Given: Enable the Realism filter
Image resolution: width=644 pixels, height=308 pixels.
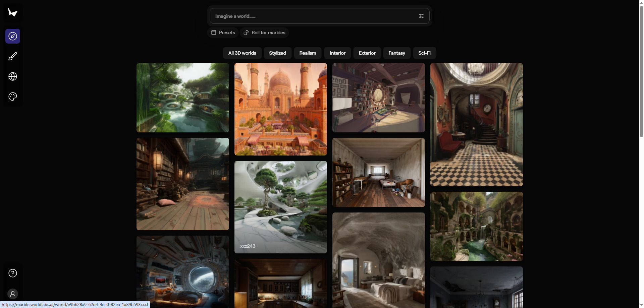Looking at the screenshot, I should [307, 53].
